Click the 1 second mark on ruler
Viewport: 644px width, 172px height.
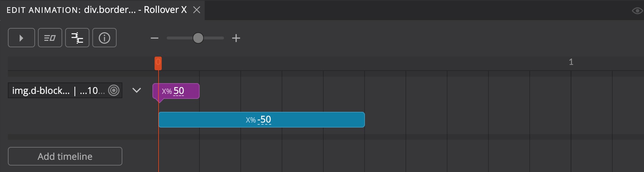[x=571, y=62]
